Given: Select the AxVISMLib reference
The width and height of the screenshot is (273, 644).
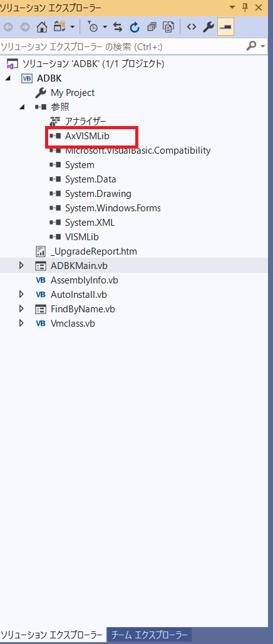Looking at the screenshot, I should click(87, 136).
